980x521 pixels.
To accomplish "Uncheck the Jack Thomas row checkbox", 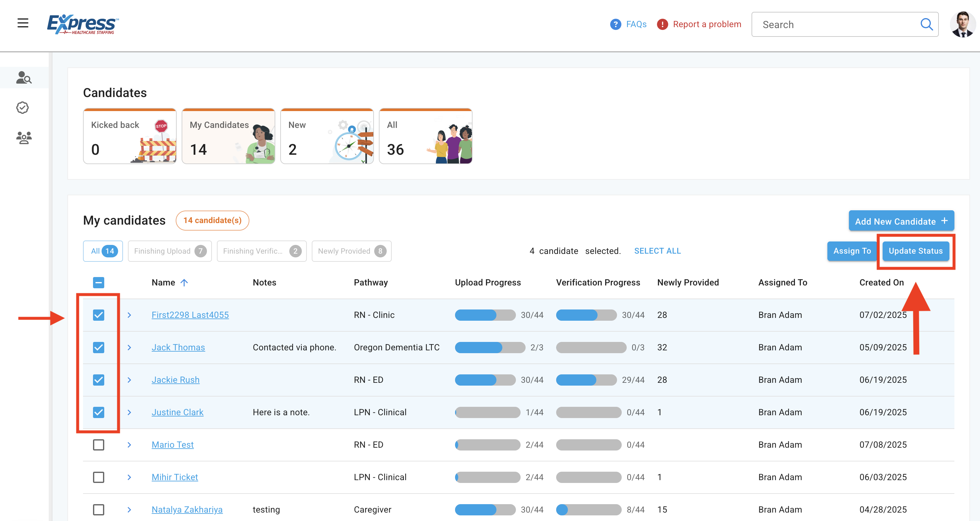I will point(99,347).
